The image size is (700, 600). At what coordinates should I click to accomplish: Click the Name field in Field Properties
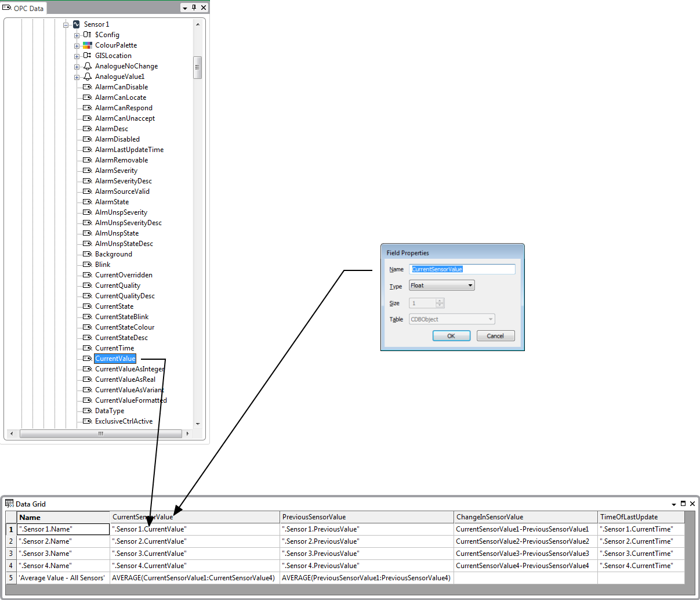(462, 269)
